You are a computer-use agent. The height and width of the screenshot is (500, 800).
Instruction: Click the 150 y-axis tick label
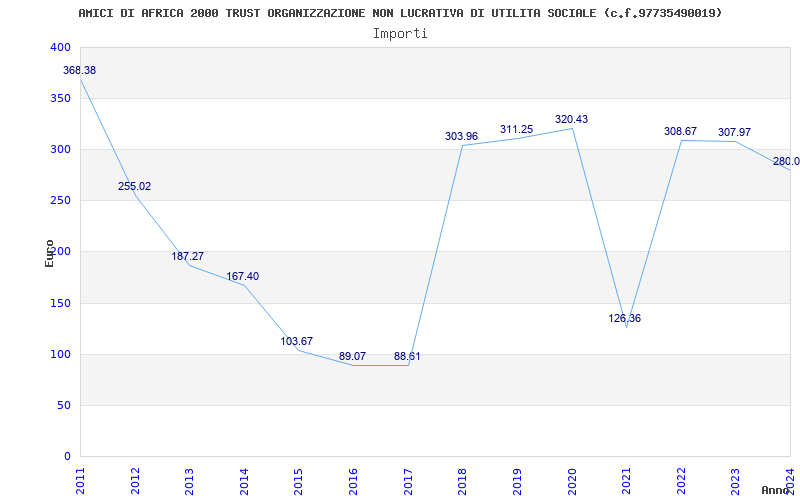60,303
